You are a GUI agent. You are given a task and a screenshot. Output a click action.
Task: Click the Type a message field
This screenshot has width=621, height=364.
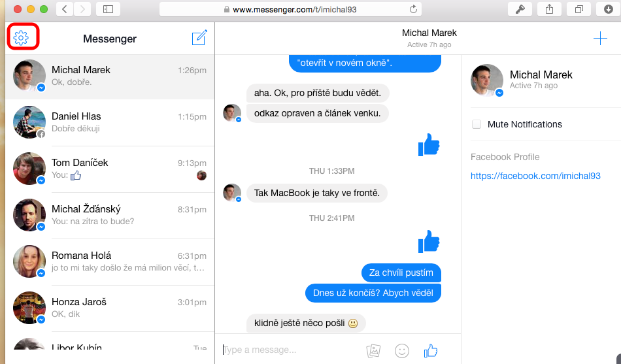pyautogui.click(x=288, y=350)
